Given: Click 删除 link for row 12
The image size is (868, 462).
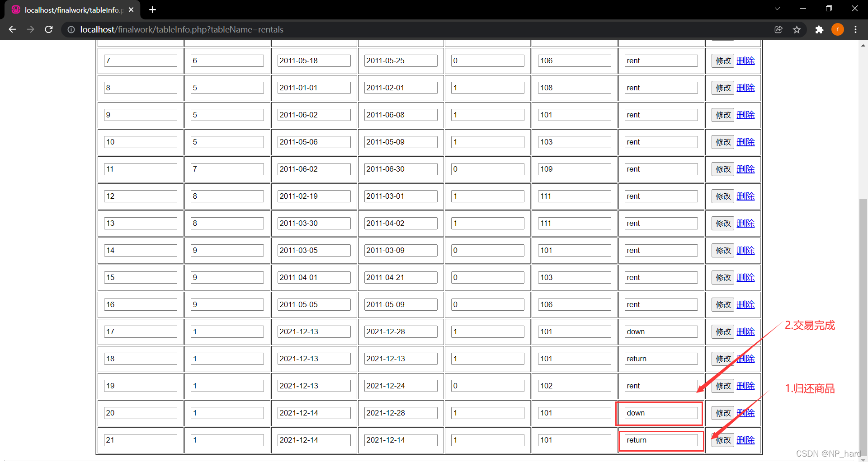Looking at the screenshot, I should (745, 196).
